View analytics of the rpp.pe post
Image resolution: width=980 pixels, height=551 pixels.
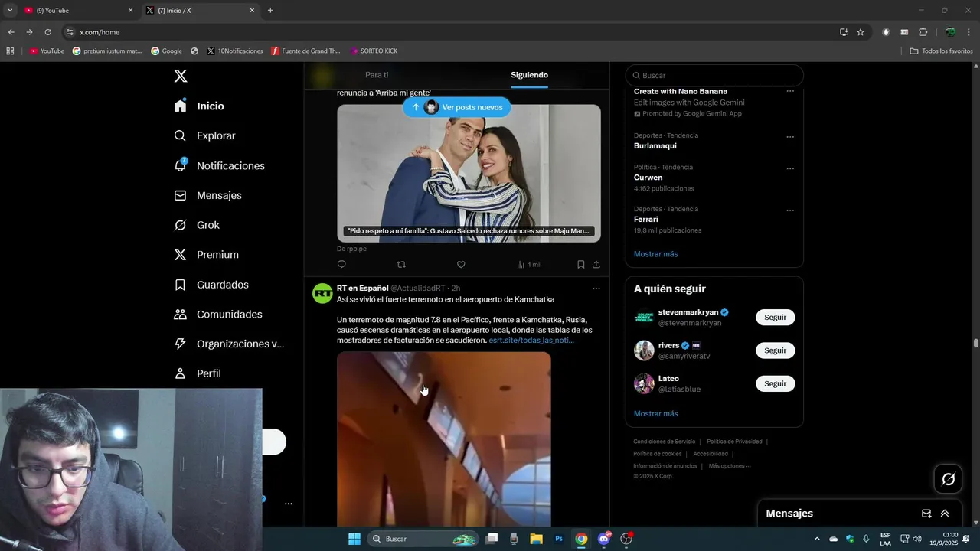(x=528, y=265)
